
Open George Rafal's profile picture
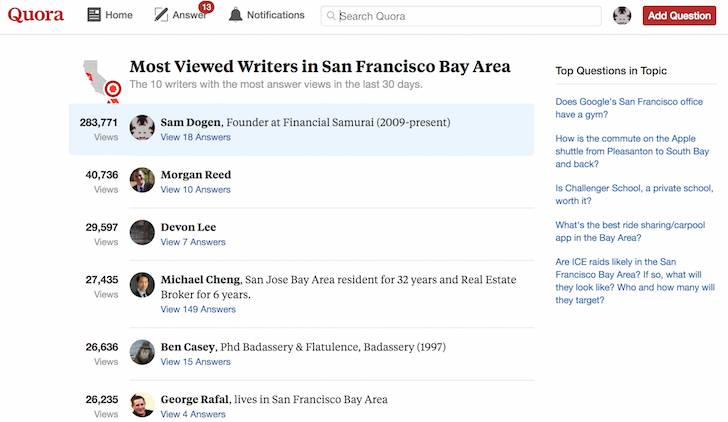click(142, 405)
